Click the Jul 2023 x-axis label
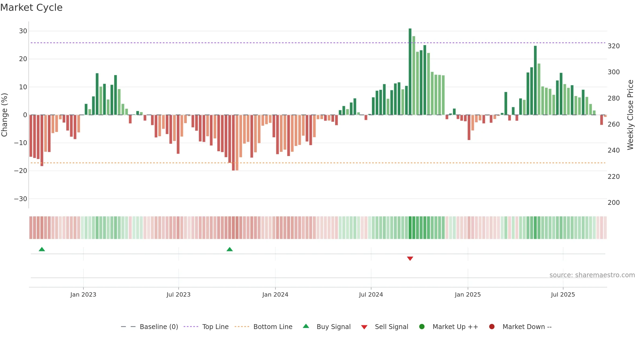Viewport: 644px width, 362px height. [x=178, y=294]
